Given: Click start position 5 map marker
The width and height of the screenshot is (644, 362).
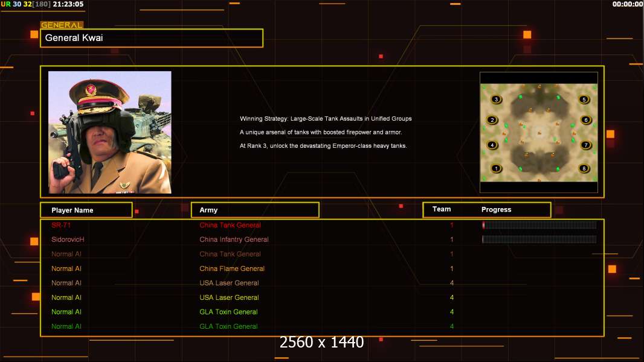Looking at the screenshot, I should click(x=584, y=100).
